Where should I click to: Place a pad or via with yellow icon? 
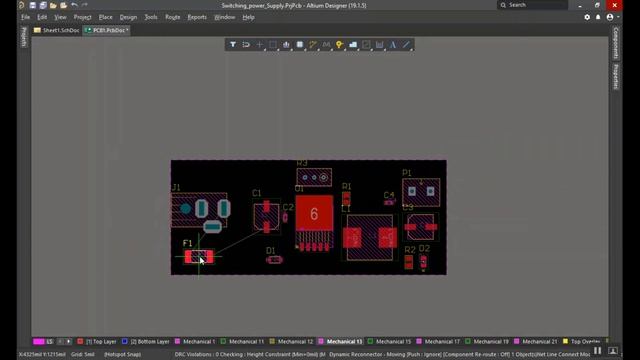tap(339, 44)
